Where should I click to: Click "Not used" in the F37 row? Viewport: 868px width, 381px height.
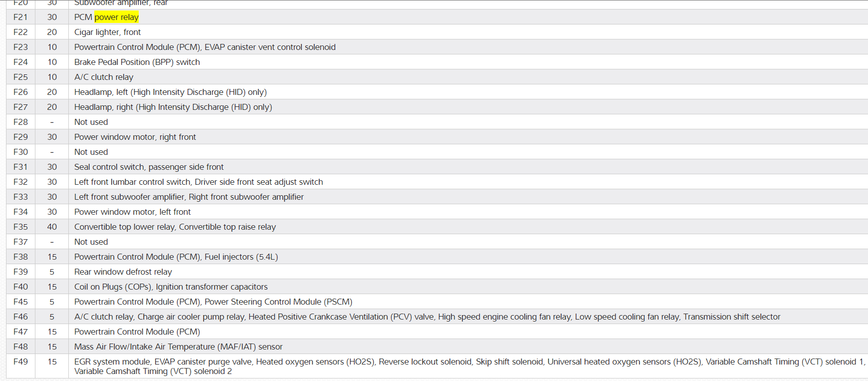click(91, 242)
